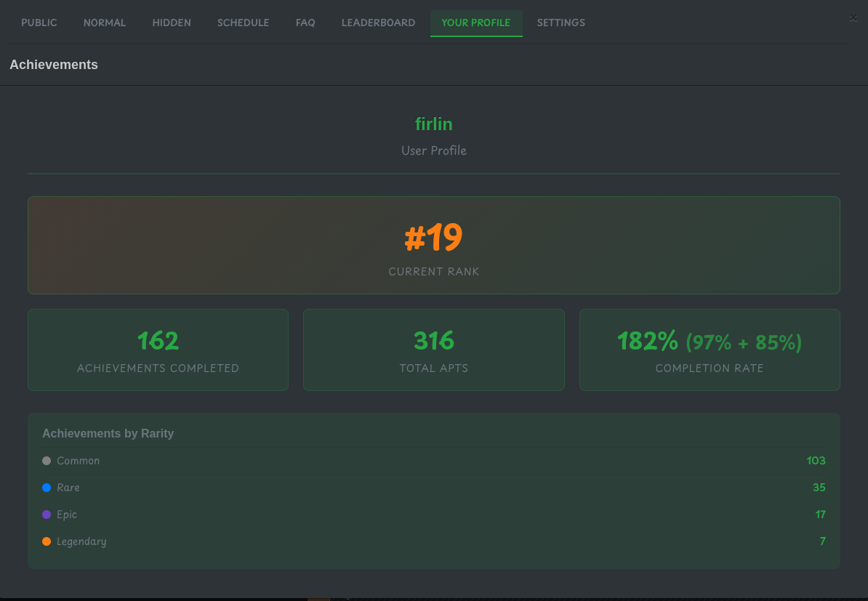Click the Epic rarity row label
The height and width of the screenshot is (601, 868).
coord(67,515)
